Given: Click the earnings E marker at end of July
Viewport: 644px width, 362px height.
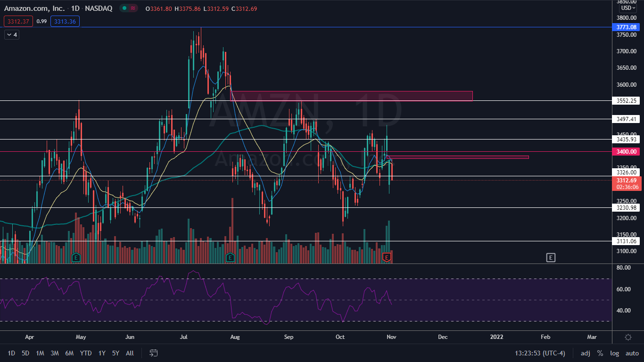Looking at the screenshot, I should pos(230,257).
